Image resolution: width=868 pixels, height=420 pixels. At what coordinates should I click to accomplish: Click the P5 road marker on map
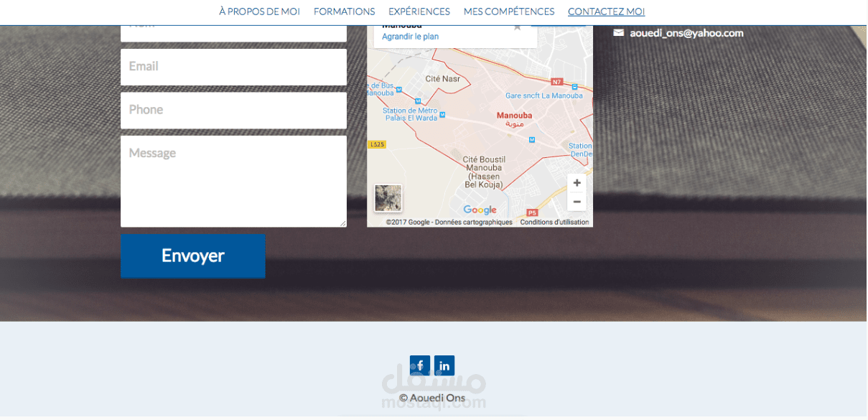point(532,213)
